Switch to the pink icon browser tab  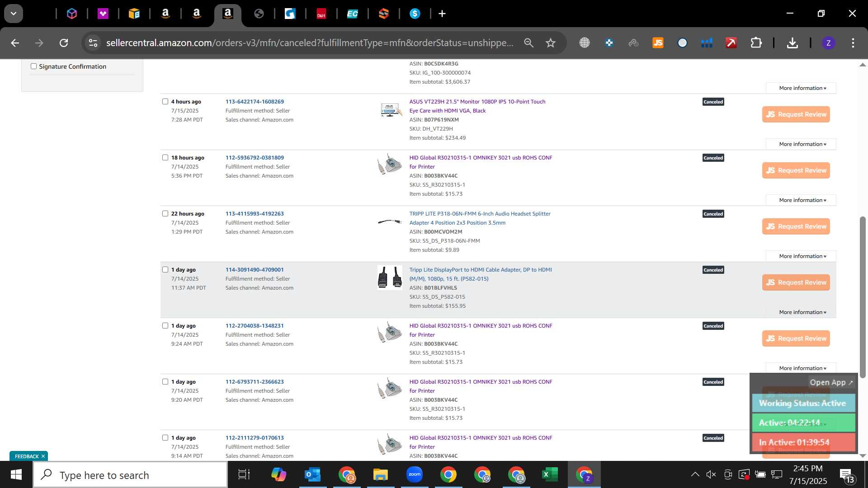(103, 14)
